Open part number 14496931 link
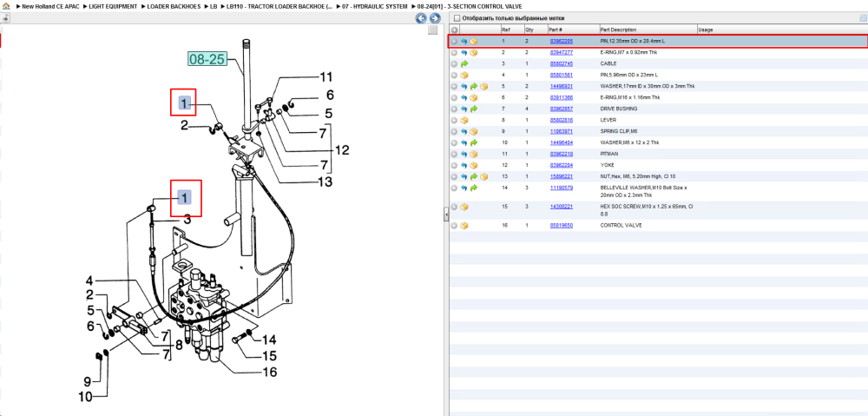The height and width of the screenshot is (416, 868). [x=562, y=86]
